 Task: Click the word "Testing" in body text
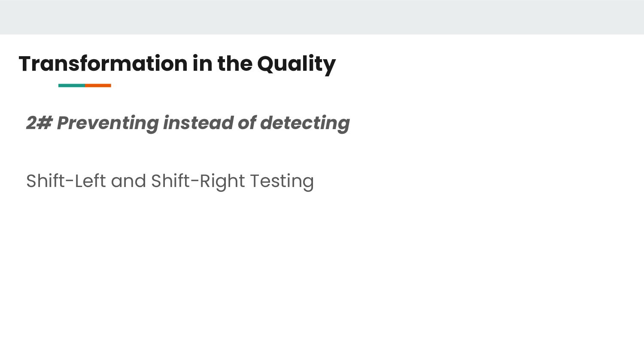pos(282,181)
